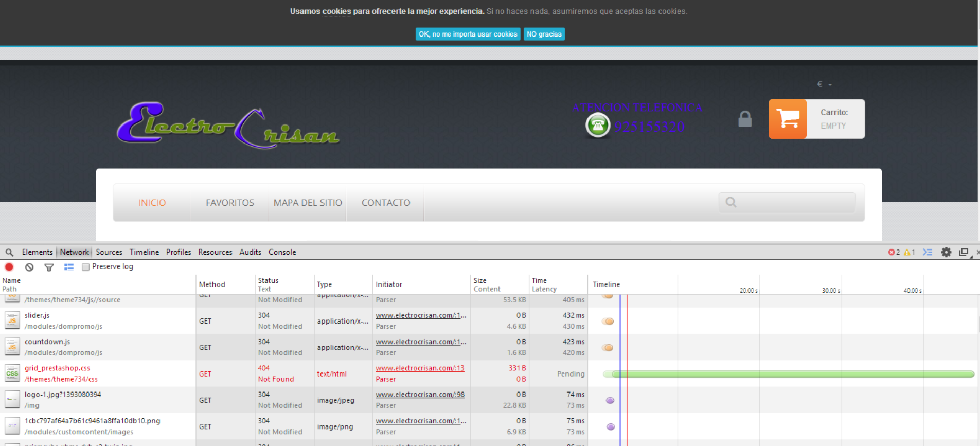Click the CSS file icon for grid_prestashop.css
Viewport: 980px width, 446px height.
point(12,373)
